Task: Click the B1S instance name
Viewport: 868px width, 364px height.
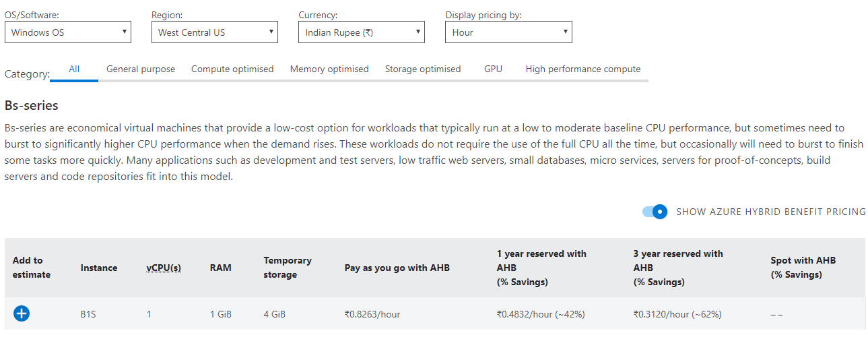Action: click(88, 314)
